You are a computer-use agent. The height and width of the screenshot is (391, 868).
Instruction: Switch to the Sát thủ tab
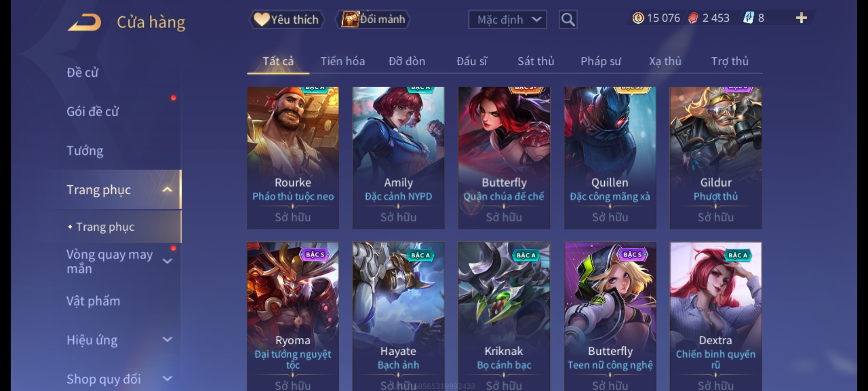click(x=536, y=61)
